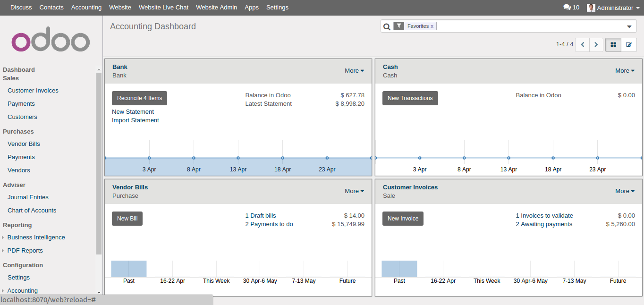Open the More menu on Bank card
Screen dimensions: 644x305
click(354, 71)
